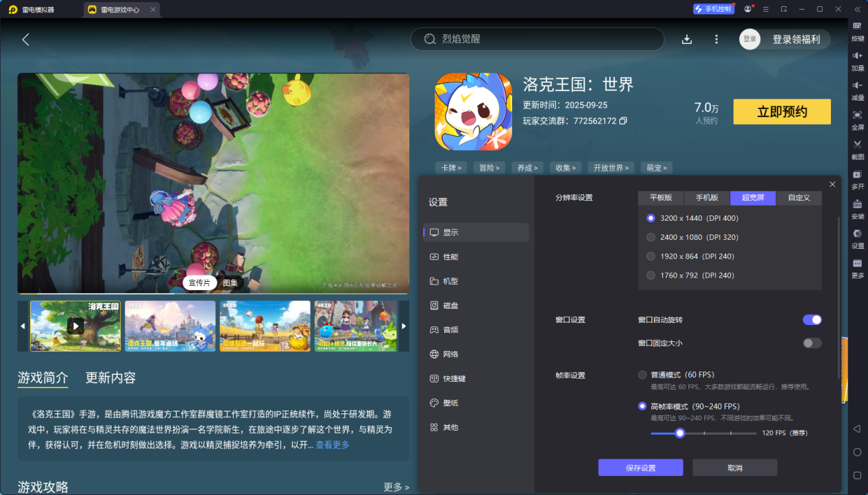
Task: Toggle 窗口自动旋转 switch off
Action: click(812, 319)
